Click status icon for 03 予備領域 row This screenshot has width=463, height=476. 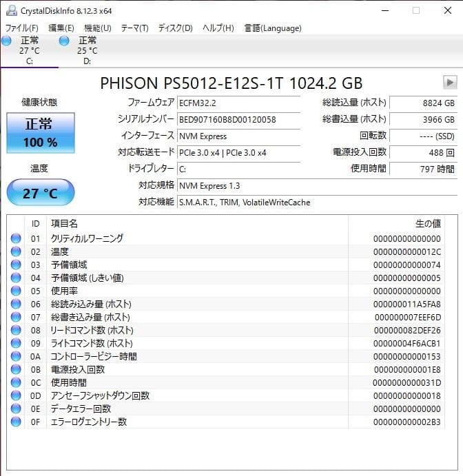(16, 265)
